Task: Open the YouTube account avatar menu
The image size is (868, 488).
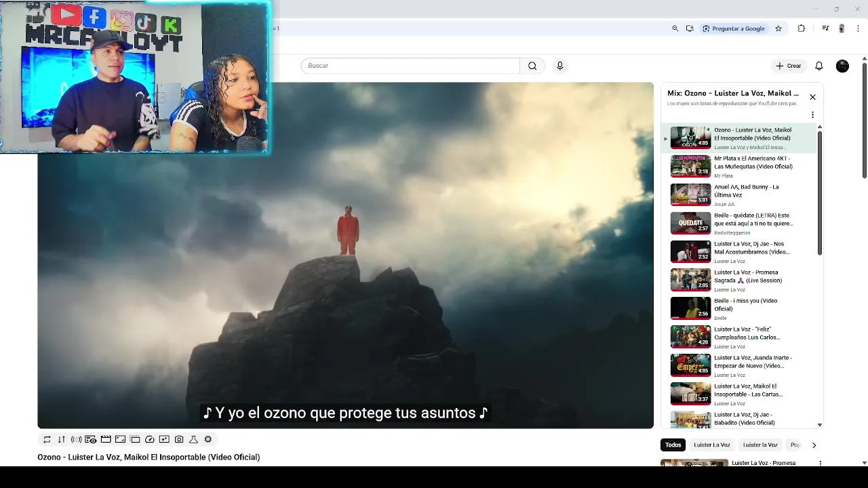Action: pos(842,66)
